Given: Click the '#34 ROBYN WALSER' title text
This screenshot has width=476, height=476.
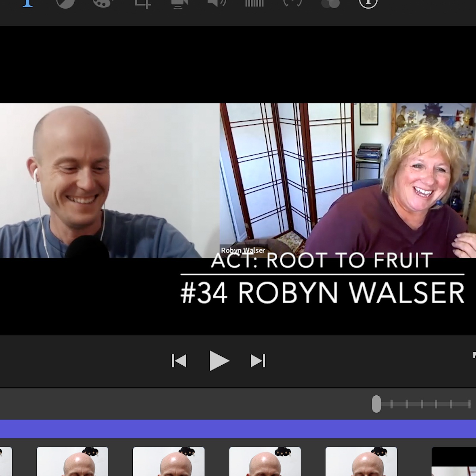Looking at the screenshot, I should click(322, 293).
